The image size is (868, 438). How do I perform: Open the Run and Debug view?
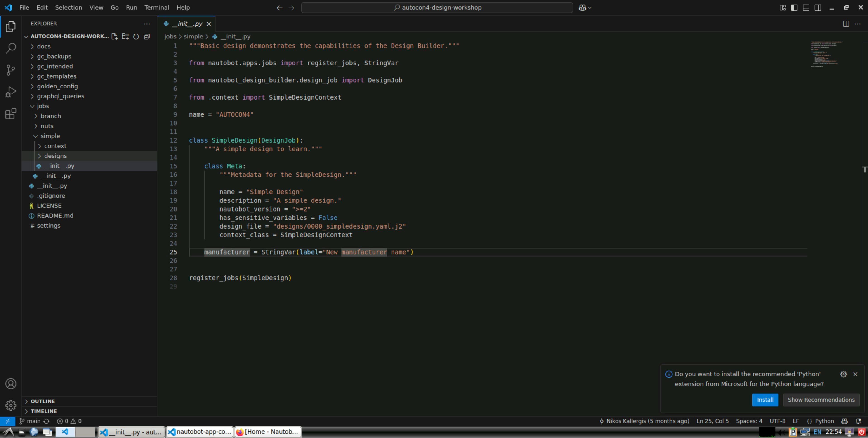[11, 92]
